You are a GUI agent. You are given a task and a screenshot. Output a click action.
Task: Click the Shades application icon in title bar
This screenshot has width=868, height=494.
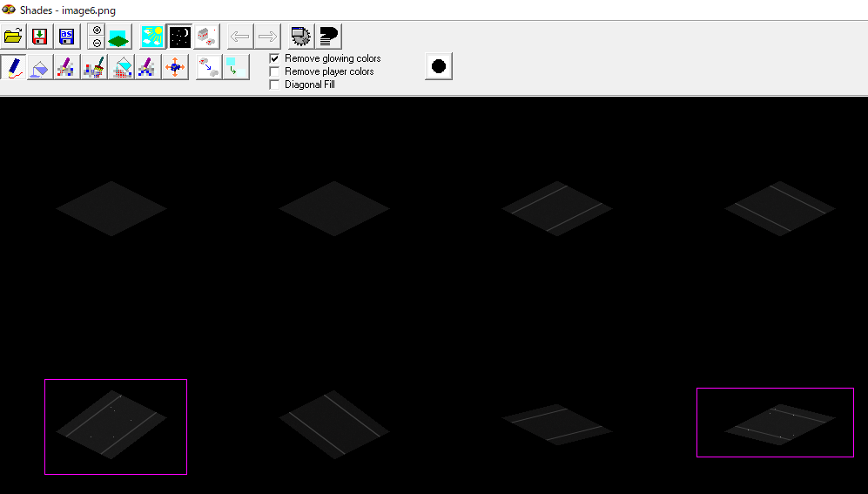click(x=9, y=10)
